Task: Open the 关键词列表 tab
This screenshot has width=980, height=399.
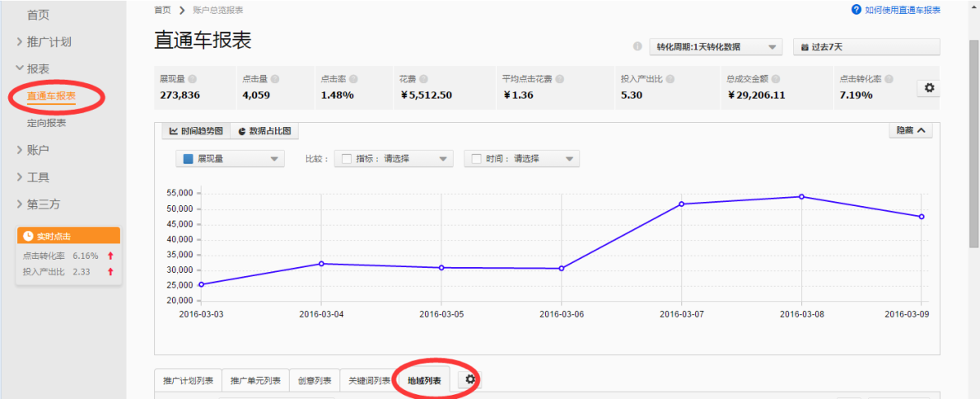Action: (x=370, y=380)
